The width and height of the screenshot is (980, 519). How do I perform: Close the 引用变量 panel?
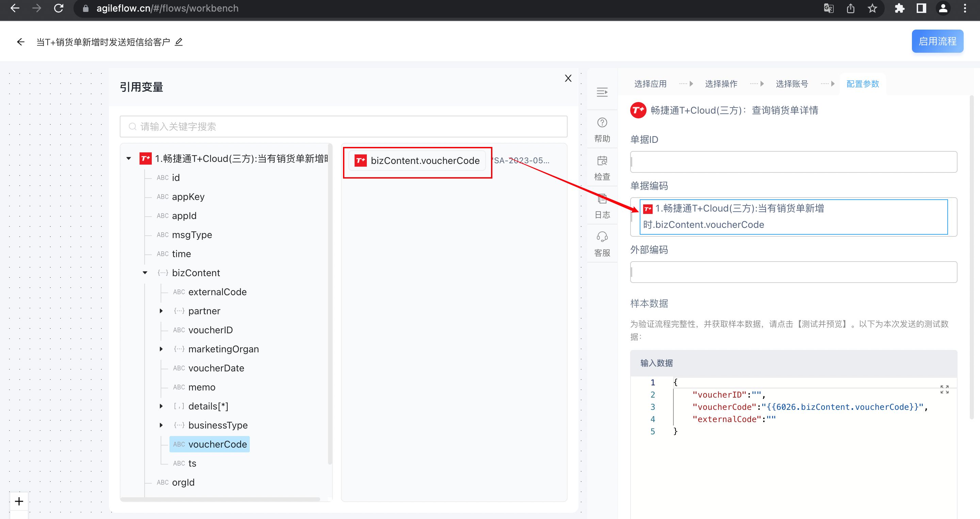coord(568,78)
